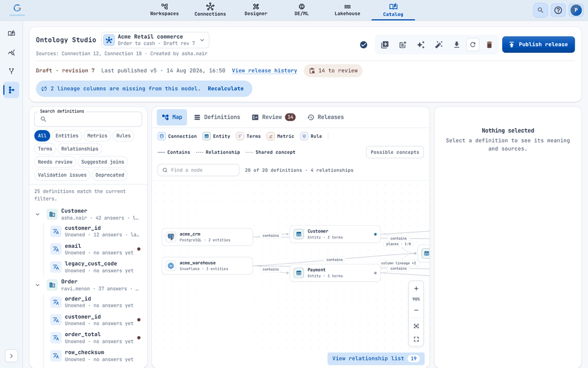The width and height of the screenshot is (588, 368).
Task: Open the catalog book icon in left sidebar
Action: tap(11, 33)
